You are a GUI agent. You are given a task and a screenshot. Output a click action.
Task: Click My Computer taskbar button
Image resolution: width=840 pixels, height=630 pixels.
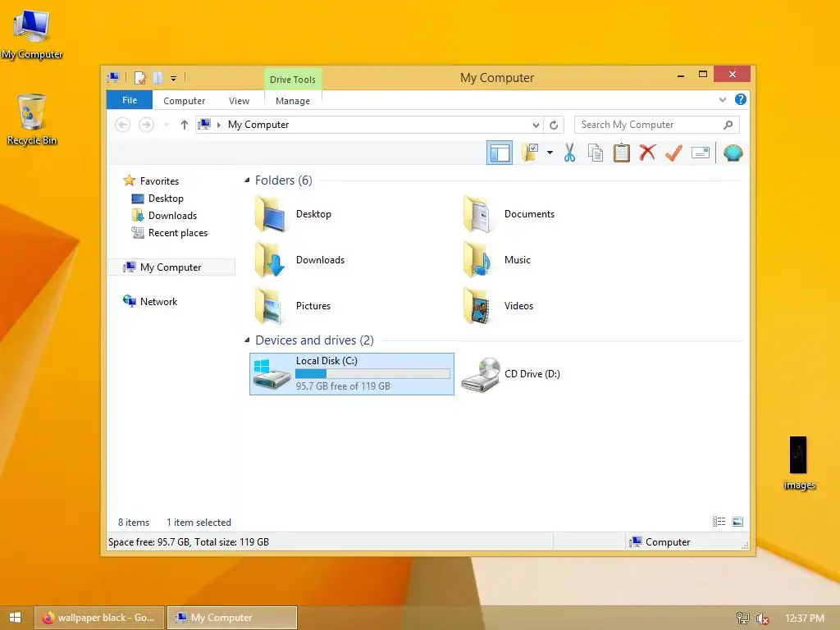point(232,618)
